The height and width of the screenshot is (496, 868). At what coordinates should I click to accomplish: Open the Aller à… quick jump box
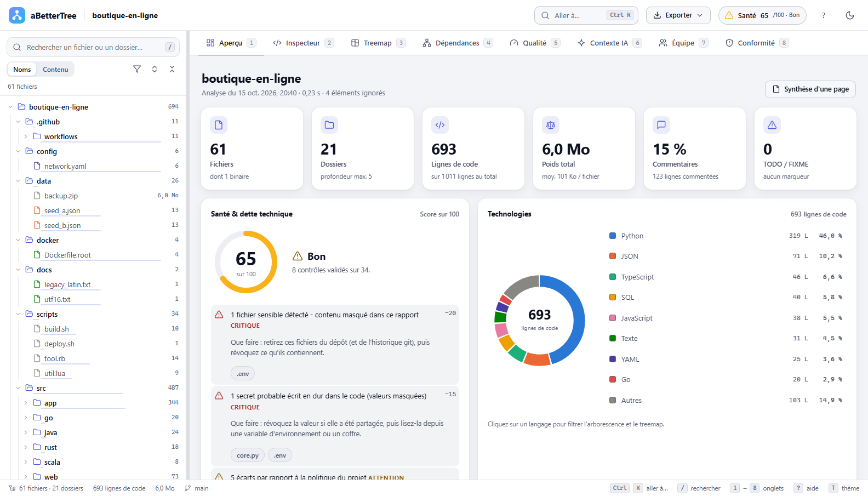(586, 15)
